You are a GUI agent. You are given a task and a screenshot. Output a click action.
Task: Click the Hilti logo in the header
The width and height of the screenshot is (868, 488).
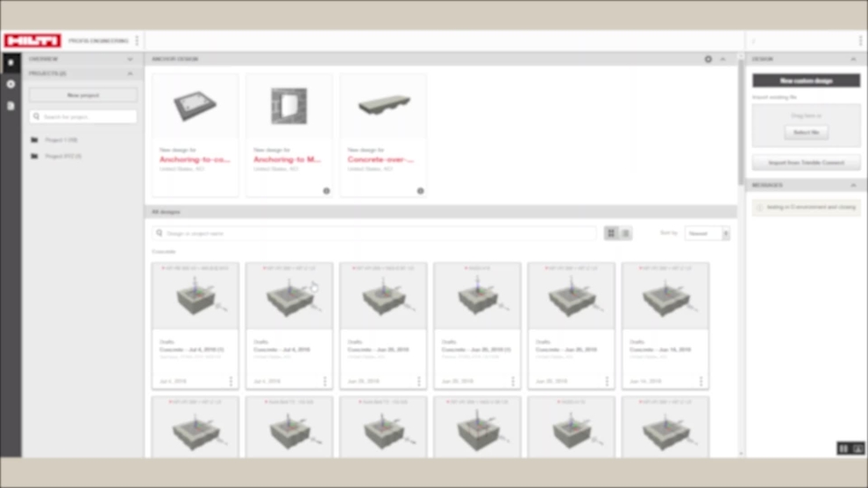(32, 40)
